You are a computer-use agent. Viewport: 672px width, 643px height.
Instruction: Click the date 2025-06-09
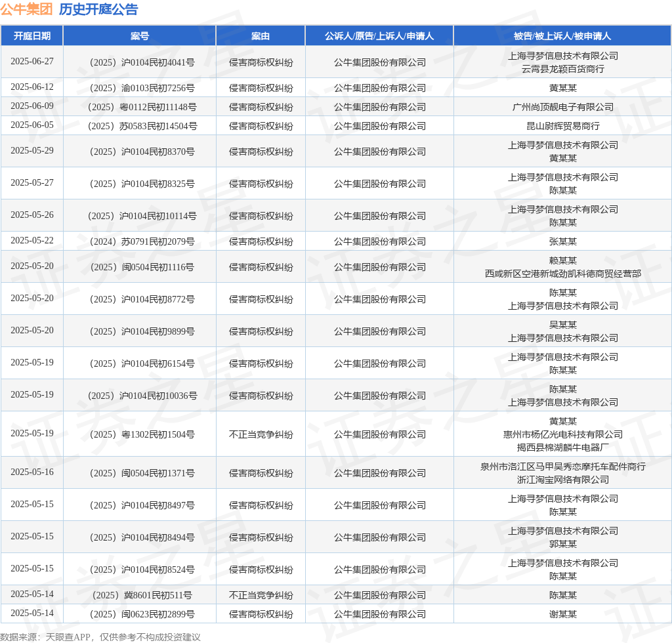32,106
